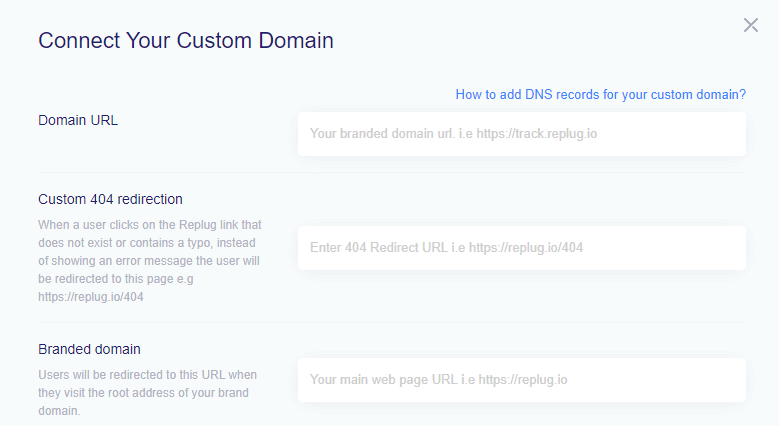
Task: Click the 404 Redirect URL input field
Action: 522,248
